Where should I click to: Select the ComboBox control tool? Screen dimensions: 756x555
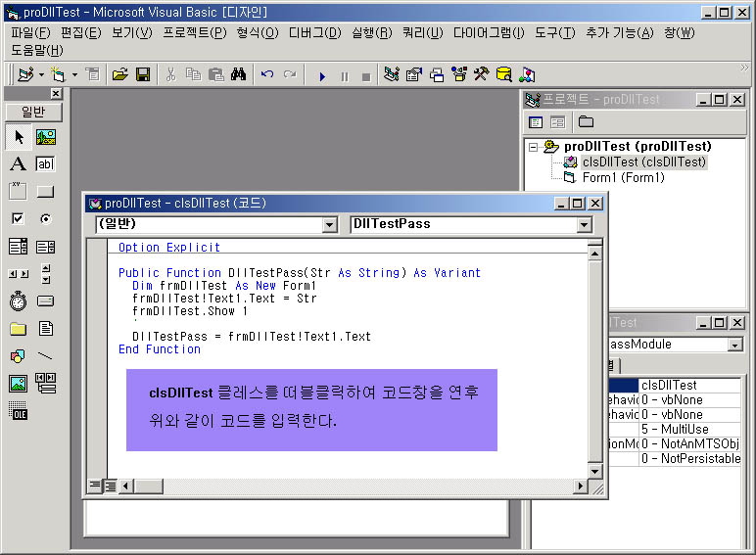[19, 247]
